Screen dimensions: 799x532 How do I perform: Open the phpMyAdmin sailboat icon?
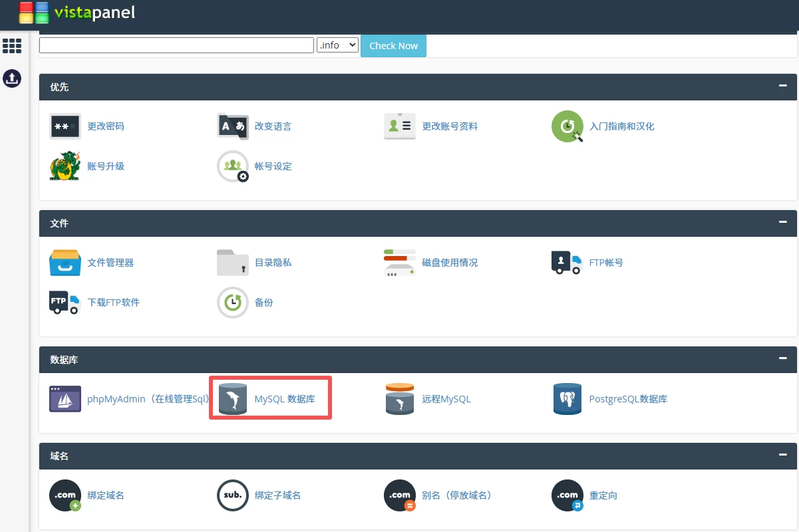coord(65,399)
